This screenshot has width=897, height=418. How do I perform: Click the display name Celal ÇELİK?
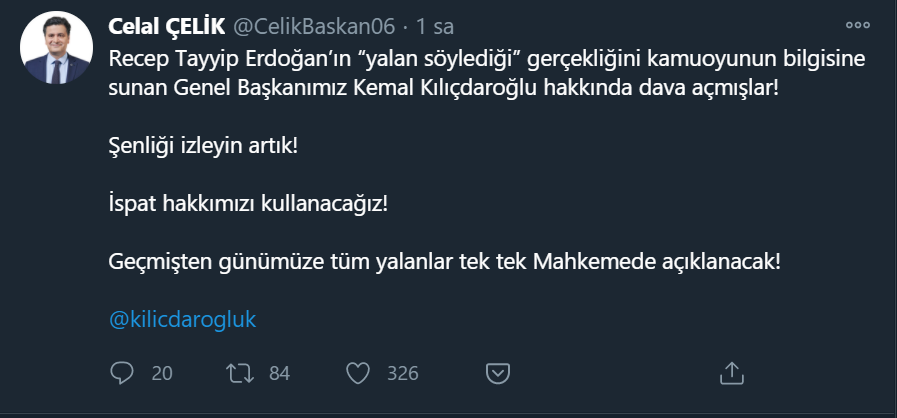[x=170, y=23]
